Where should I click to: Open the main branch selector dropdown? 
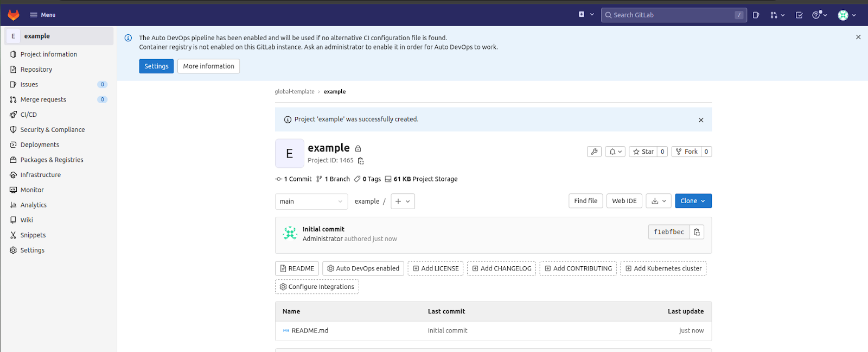311,202
